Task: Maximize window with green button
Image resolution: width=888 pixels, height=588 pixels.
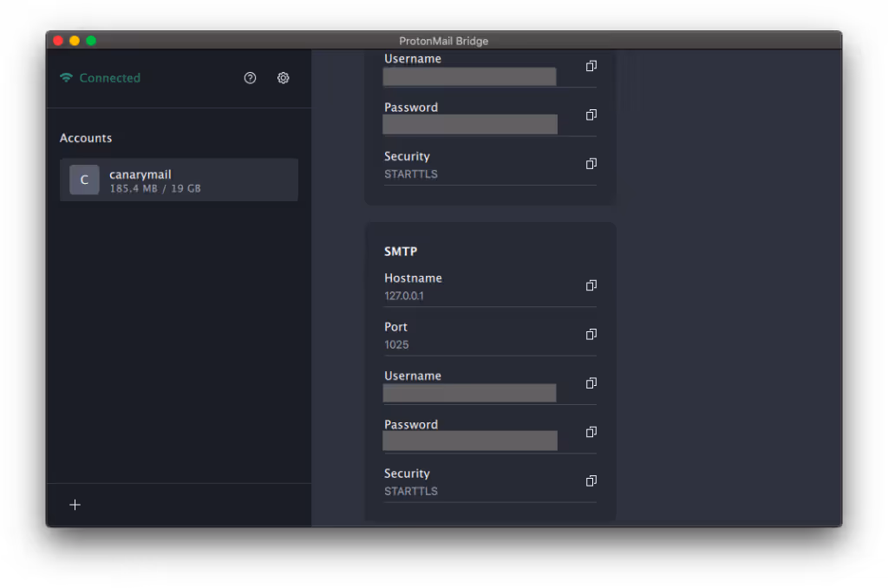Action: 91,41
